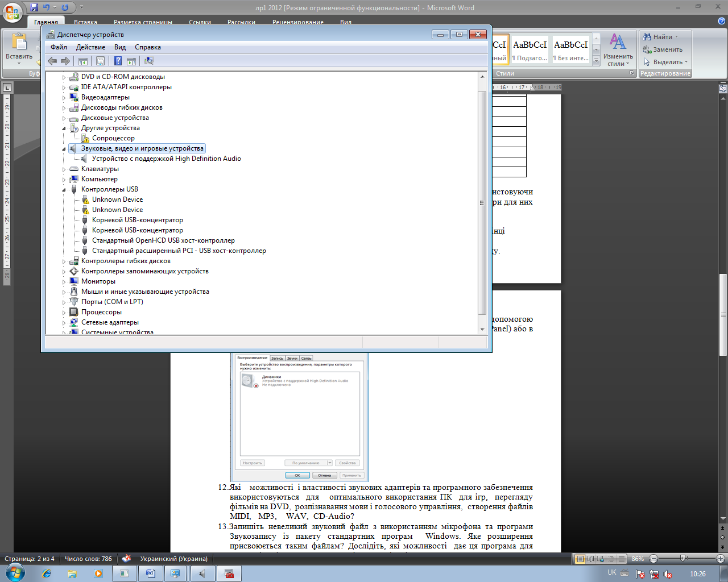Expand Мониторы node
The height and width of the screenshot is (582, 728).
(x=64, y=282)
